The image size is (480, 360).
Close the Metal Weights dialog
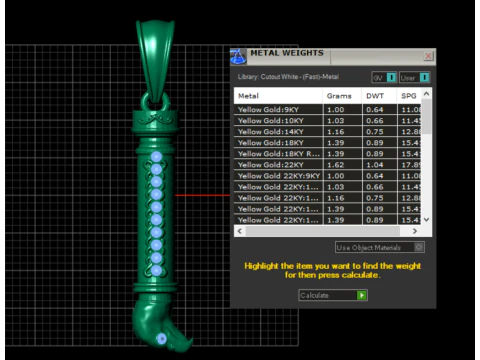[x=428, y=56]
